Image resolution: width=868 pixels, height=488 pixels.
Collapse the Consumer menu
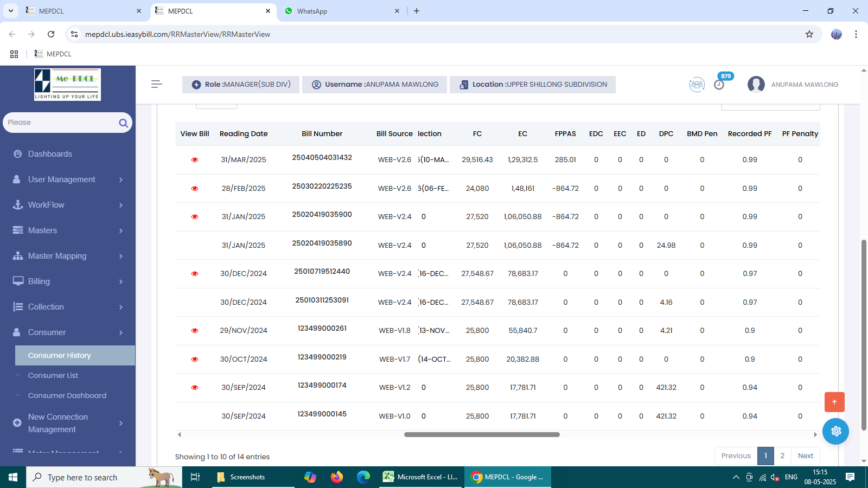(68, 332)
